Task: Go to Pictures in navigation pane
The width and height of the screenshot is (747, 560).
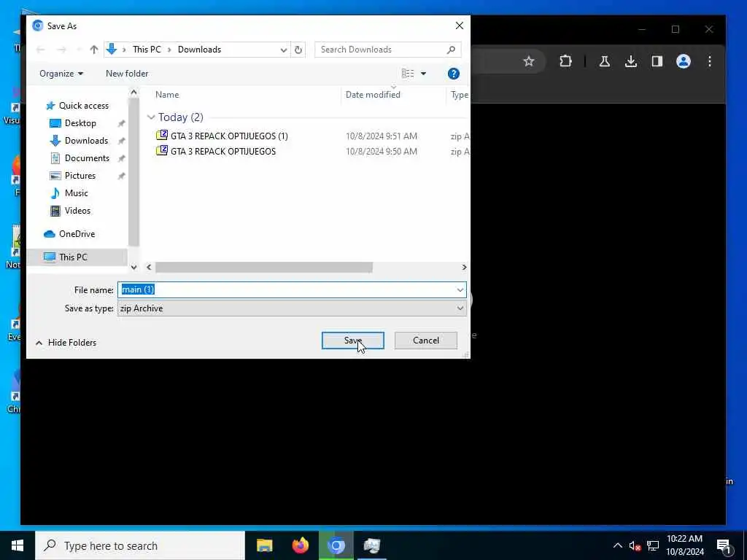Action: 80,175
